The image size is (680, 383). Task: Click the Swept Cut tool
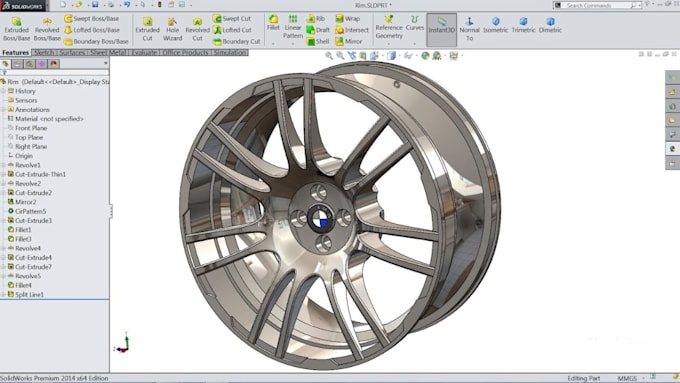pyautogui.click(x=232, y=19)
